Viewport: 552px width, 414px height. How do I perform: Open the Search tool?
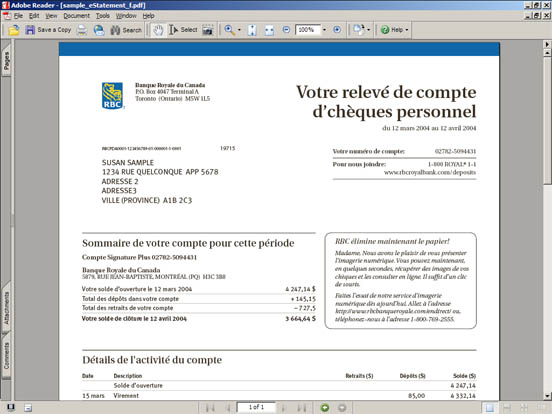click(126, 30)
